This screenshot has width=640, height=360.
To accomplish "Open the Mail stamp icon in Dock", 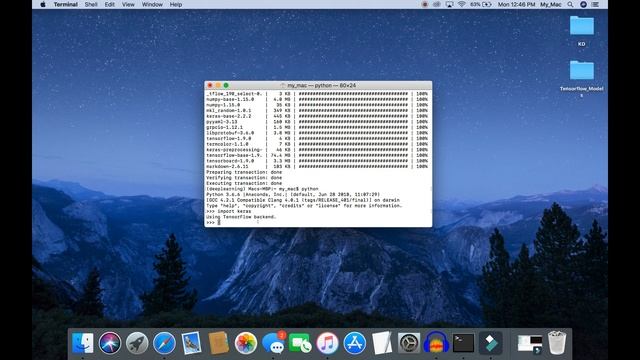I will pos(191,342).
